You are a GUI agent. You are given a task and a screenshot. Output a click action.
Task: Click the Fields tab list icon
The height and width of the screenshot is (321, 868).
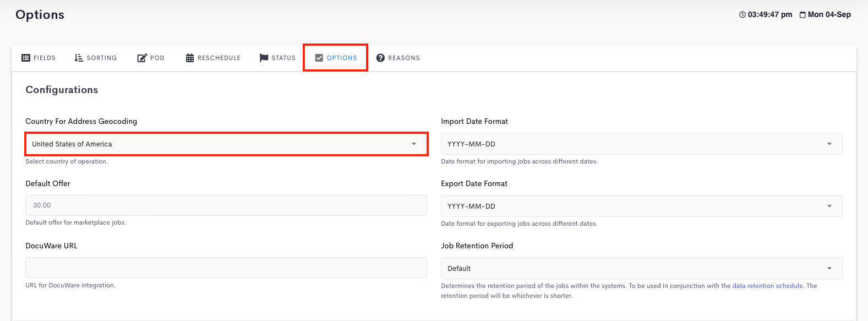click(26, 58)
